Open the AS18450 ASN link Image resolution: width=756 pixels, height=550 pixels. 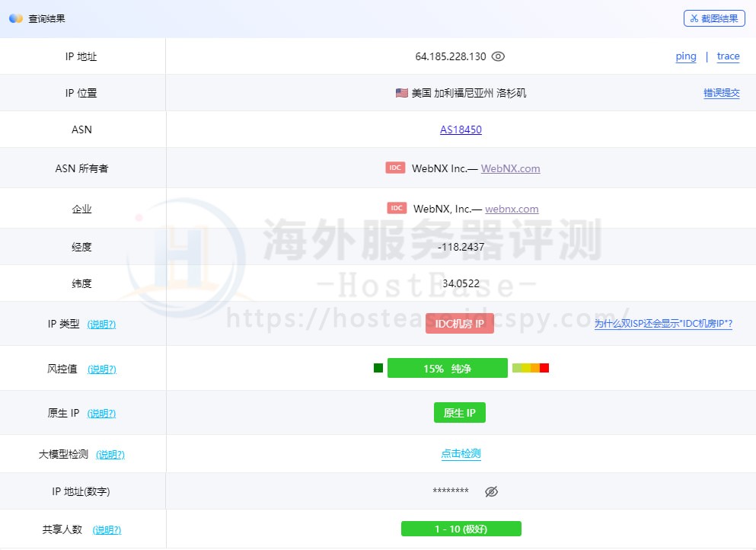click(461, 130)
